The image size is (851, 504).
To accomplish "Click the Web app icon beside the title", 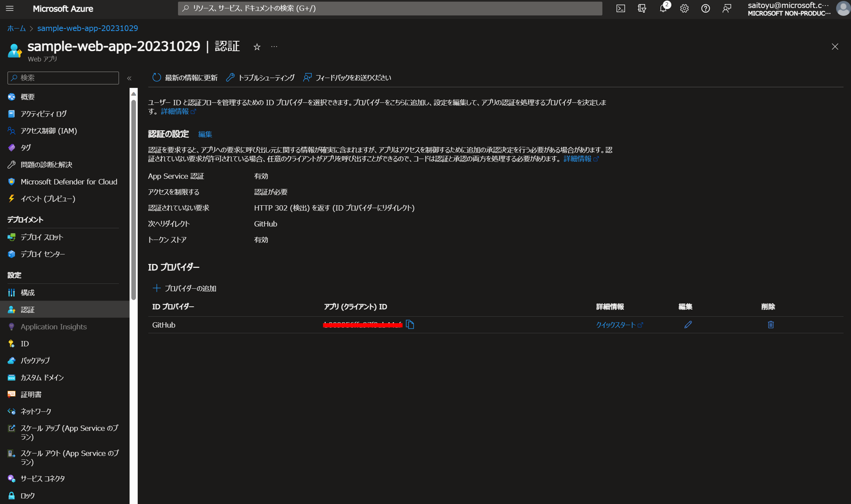I will (15, 50).
